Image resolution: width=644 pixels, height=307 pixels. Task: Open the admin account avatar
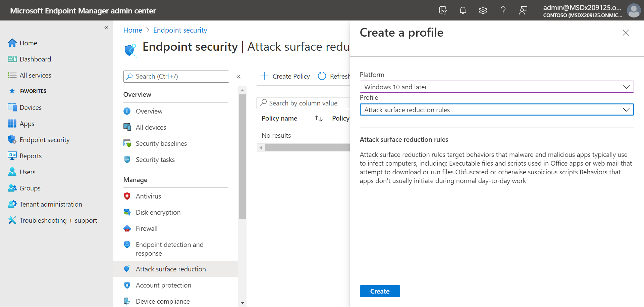634,10
